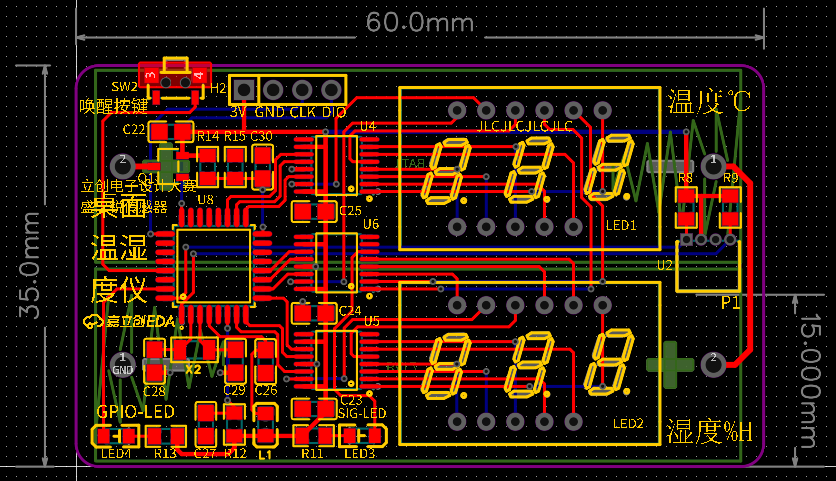The width and height of the screenshot is (836, 481).
Task: Select resistor R8 footprint
Action: 686,207
